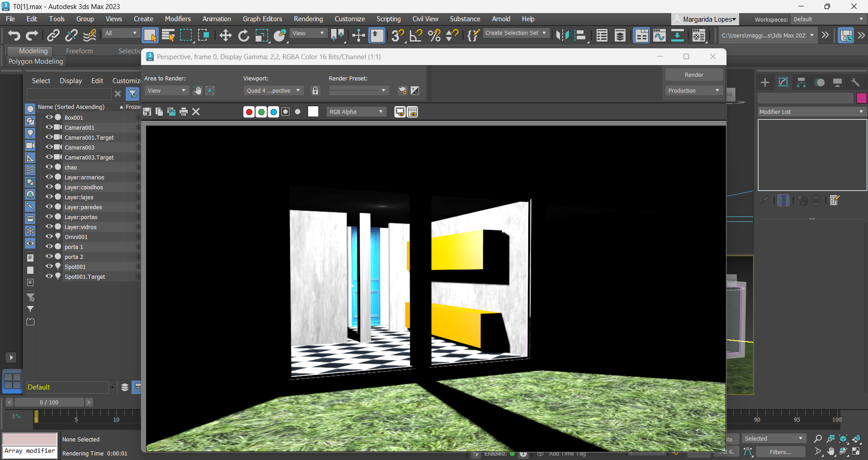Toggle the green channel display

coord(261,112)
